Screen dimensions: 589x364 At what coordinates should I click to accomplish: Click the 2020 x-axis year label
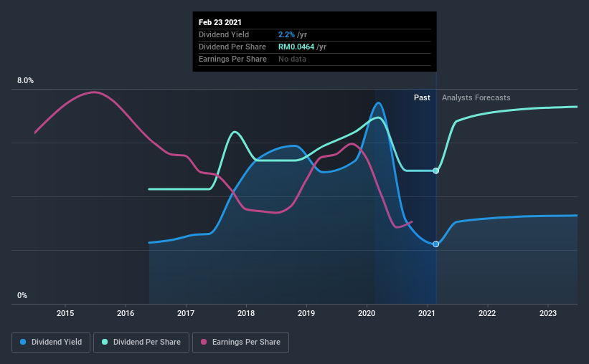(x=367, y=313)
